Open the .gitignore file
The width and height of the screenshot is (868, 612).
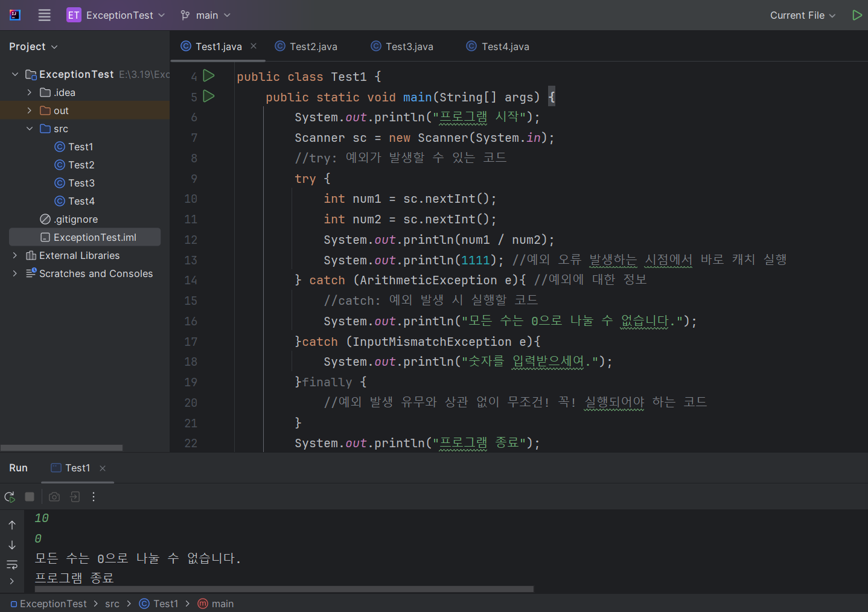(x=69, y=219)
